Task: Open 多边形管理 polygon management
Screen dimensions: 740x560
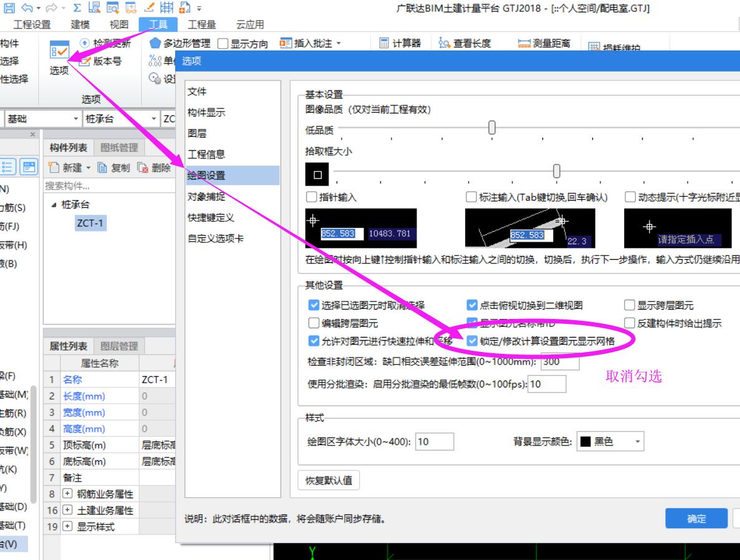Action: click(180, 44)
